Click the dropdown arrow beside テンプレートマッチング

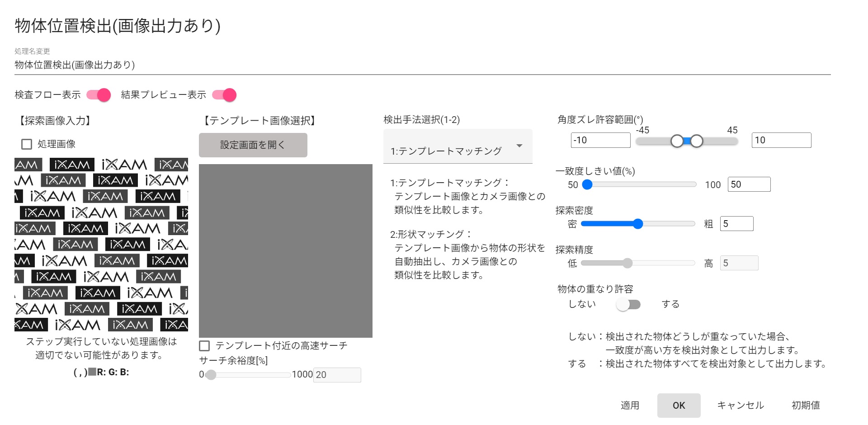[519, 146]
